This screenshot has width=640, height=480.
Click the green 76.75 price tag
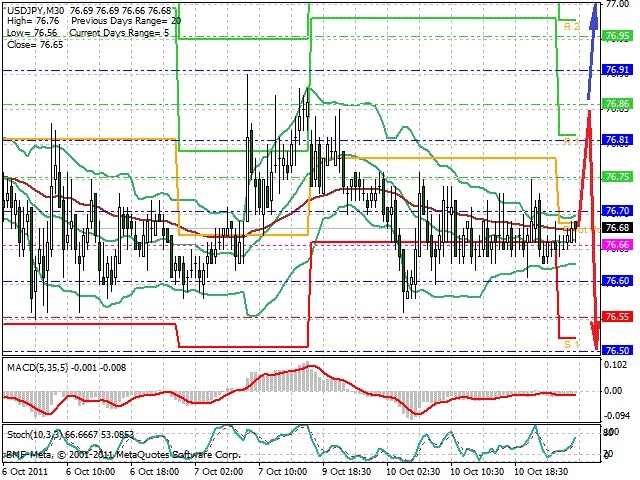tap(617, 177)
